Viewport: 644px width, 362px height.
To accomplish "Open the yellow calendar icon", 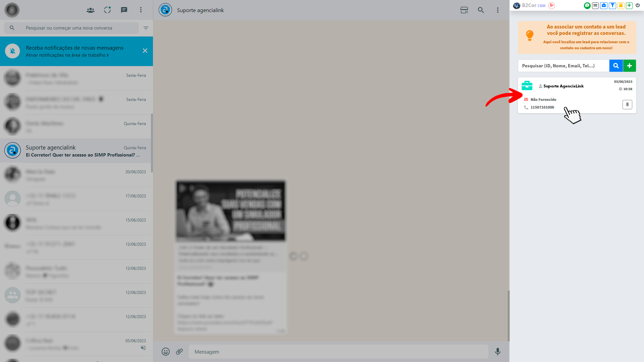I will 621,5.
